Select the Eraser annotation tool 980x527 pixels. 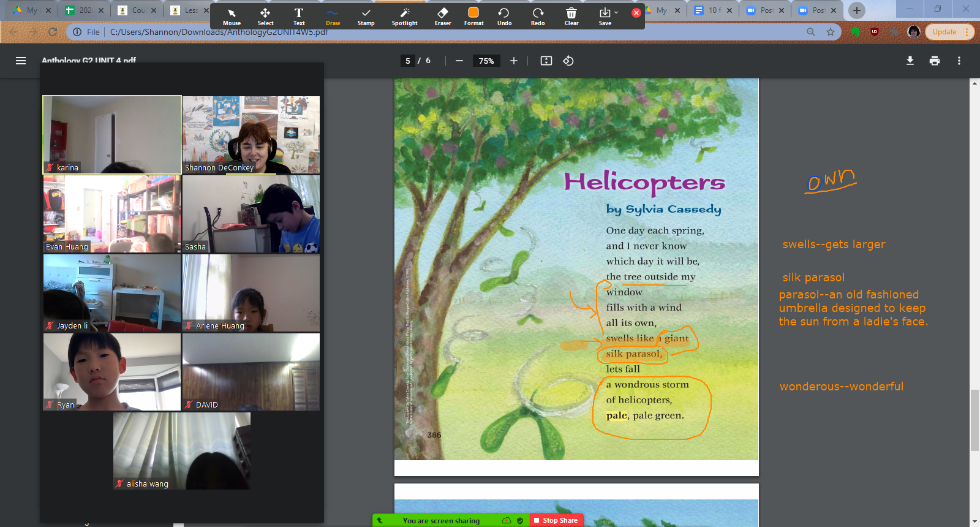coord(443,17)
